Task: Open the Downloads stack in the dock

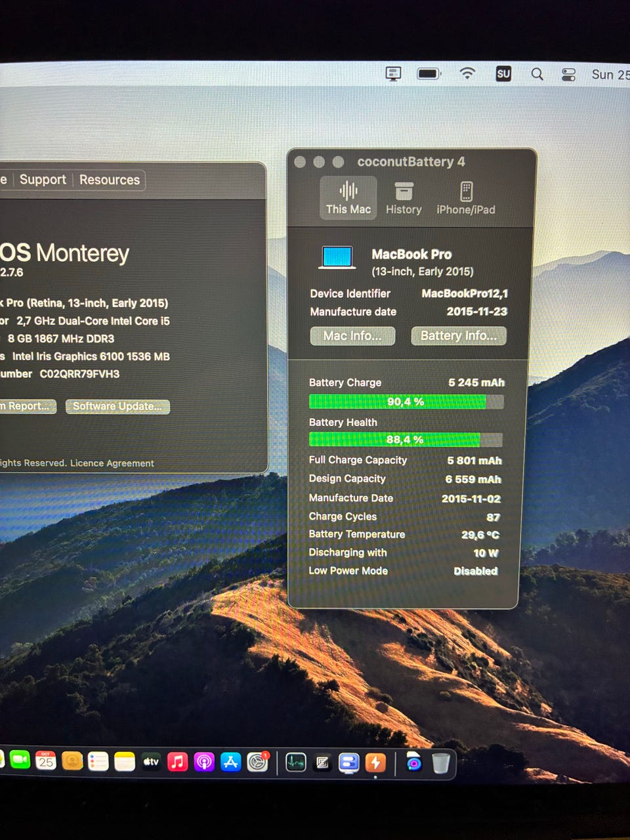Action: tap(413, 763)
